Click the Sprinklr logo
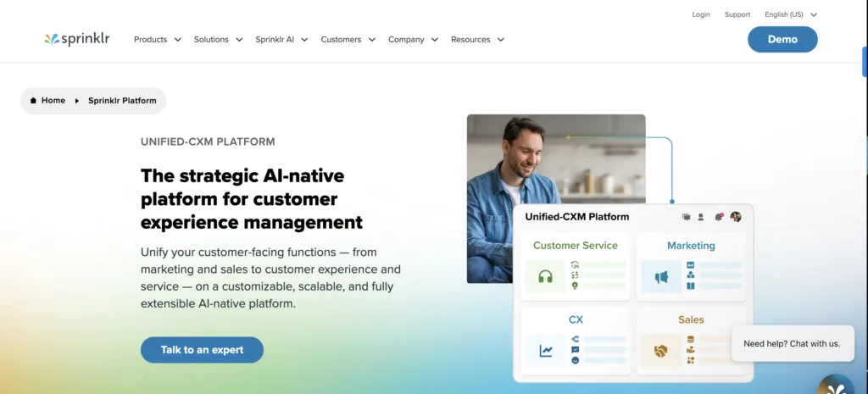Viewport: 868px width, 394px height. point(77,39)
